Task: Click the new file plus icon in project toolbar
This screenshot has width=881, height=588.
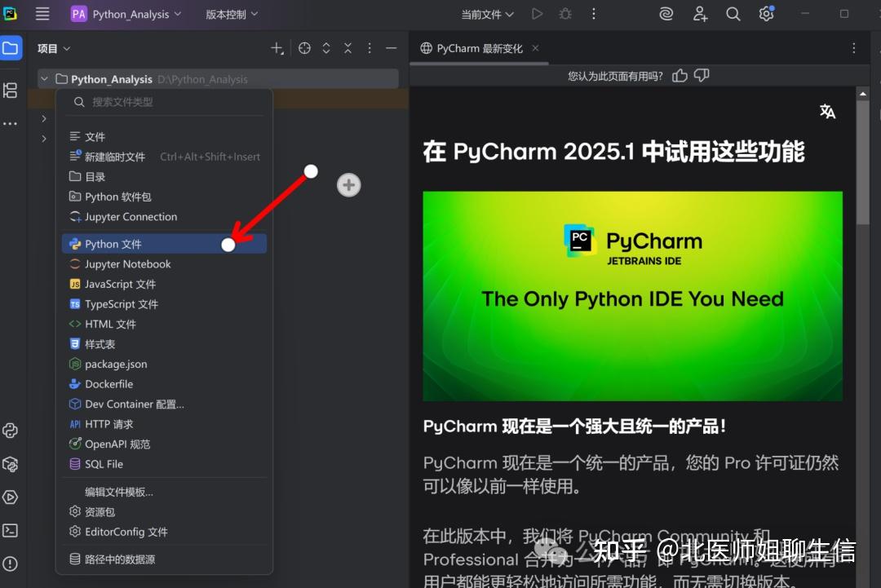Action: click(x=277, y=49)
